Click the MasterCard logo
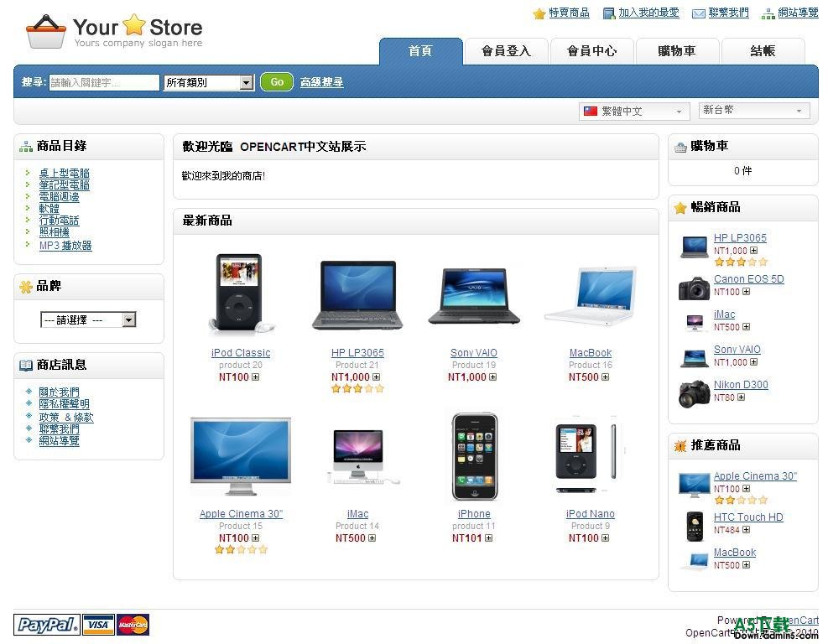The height and width of the screenshot is (644, 828). 133,625
